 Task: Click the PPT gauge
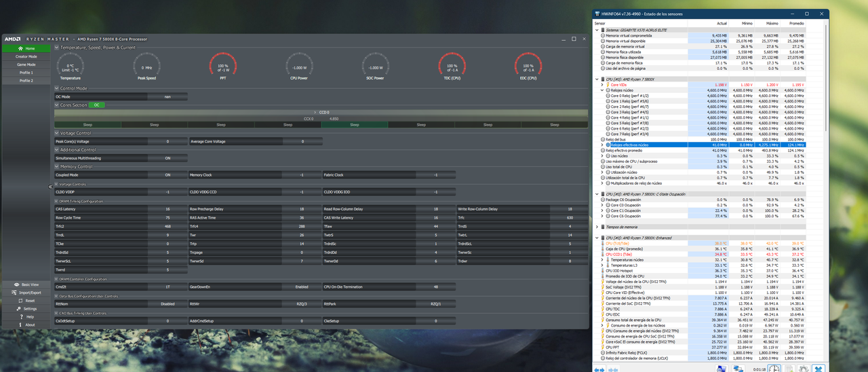(x=222, y=65)
